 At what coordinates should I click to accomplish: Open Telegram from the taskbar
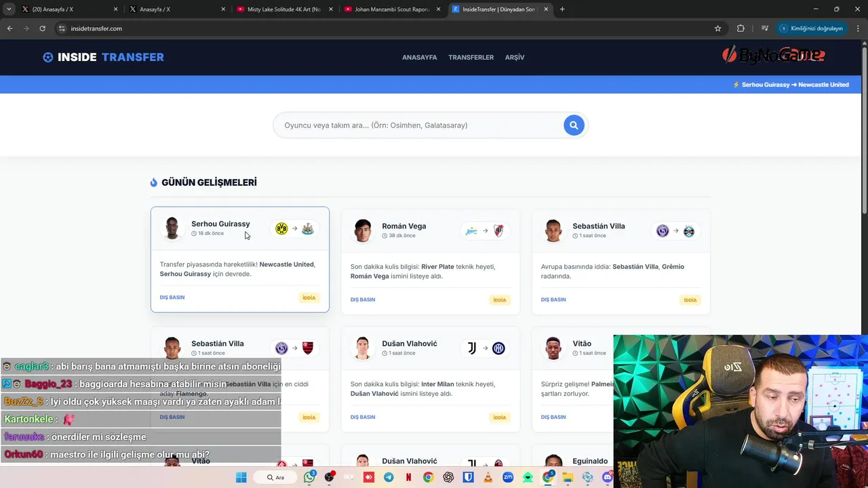[x=389, y=477]
